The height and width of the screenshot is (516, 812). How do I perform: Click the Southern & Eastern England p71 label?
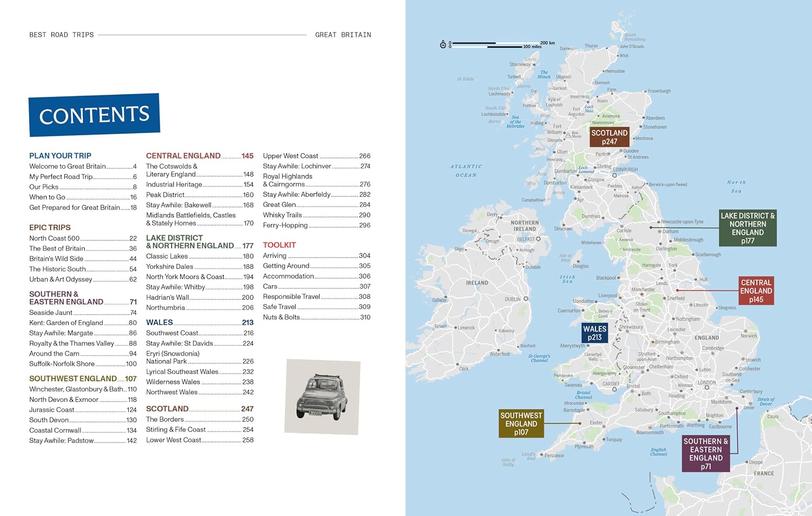706,453
